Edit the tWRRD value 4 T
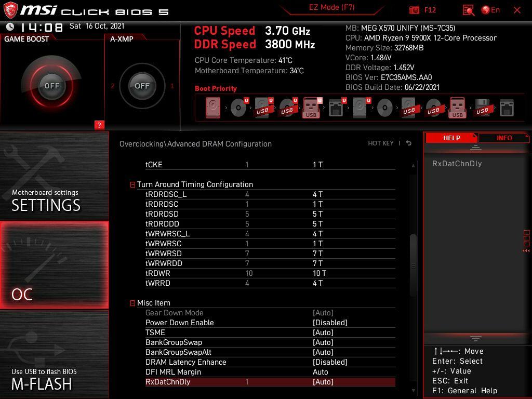Screen dimensions: 532x399 [x=317, y=283]
